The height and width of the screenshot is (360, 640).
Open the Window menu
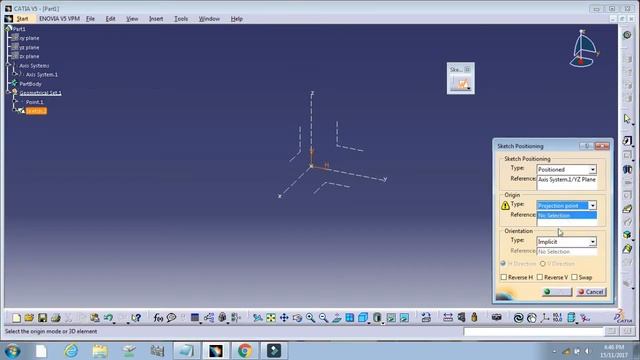(209, 19)
